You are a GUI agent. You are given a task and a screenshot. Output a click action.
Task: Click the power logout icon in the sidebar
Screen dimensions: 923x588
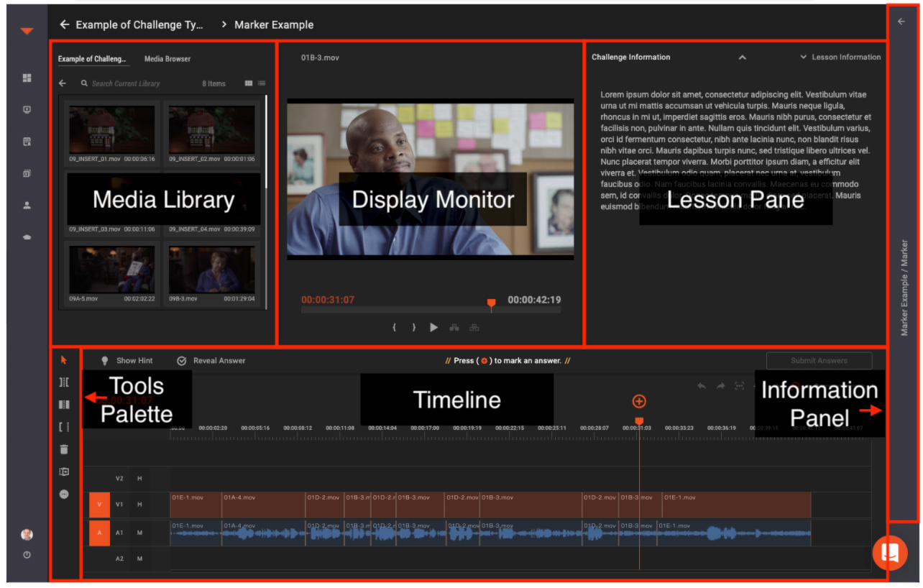(27, 555)
